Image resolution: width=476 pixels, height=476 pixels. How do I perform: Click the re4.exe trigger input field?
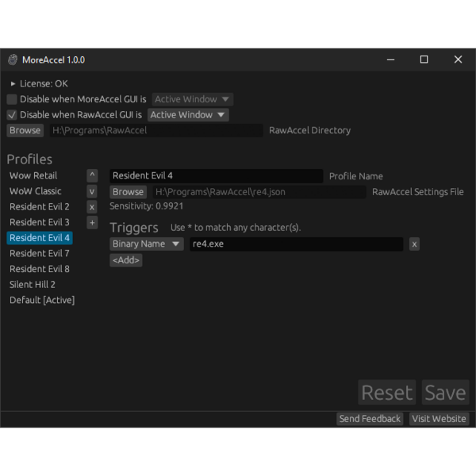(296, 244)
